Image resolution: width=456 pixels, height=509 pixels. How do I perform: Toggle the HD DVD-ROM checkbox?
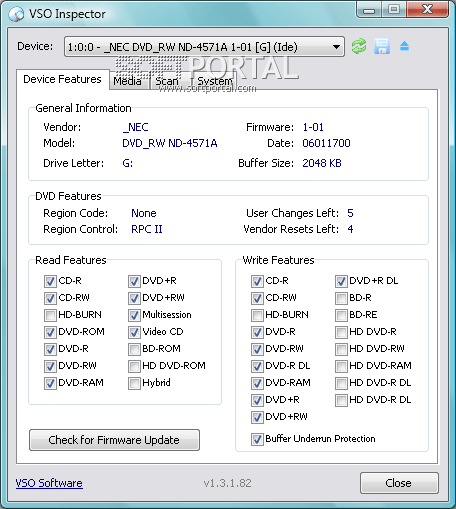tap(134, 366)
